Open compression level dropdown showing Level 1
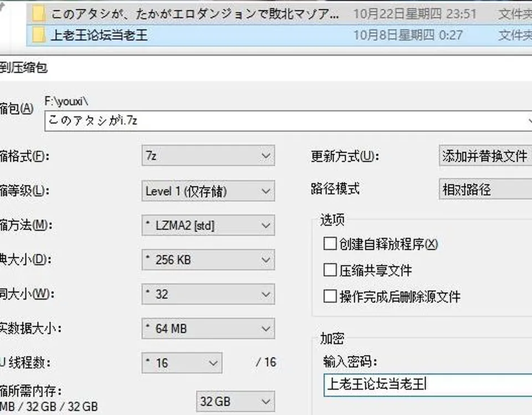The width and height of the screenshot is (532, 415). tap(208, 191)
